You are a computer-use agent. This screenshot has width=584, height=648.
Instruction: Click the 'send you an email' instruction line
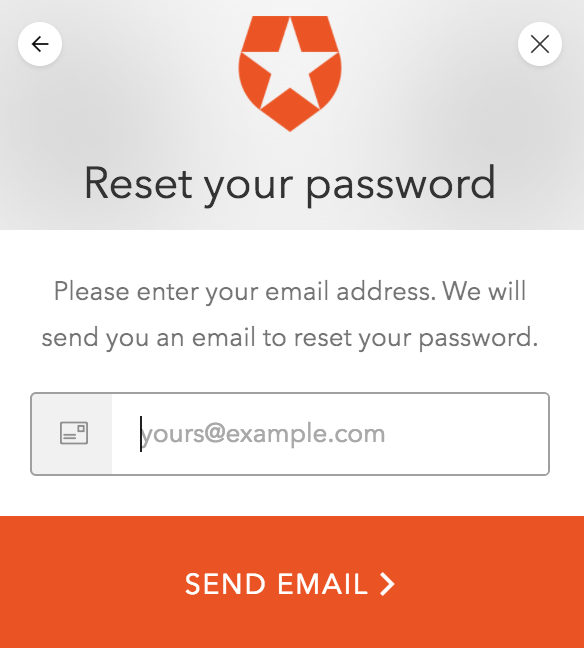click(x=290, y=338)
